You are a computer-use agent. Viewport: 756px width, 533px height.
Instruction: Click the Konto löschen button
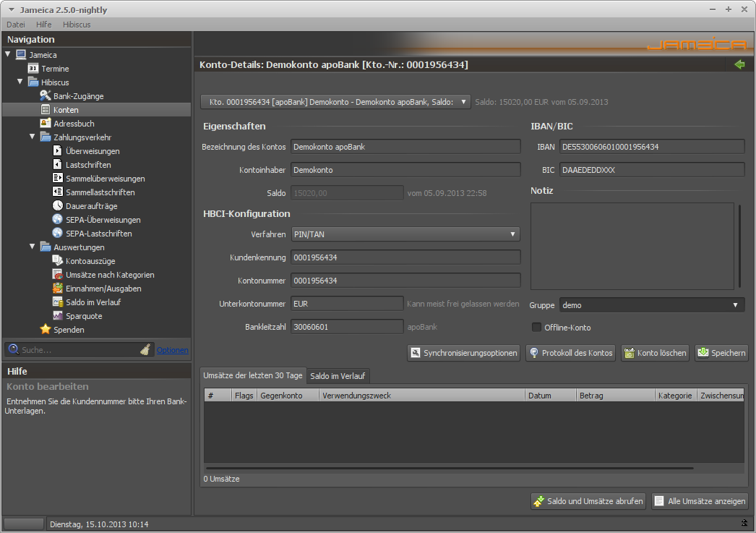click(x=655, y=353)
